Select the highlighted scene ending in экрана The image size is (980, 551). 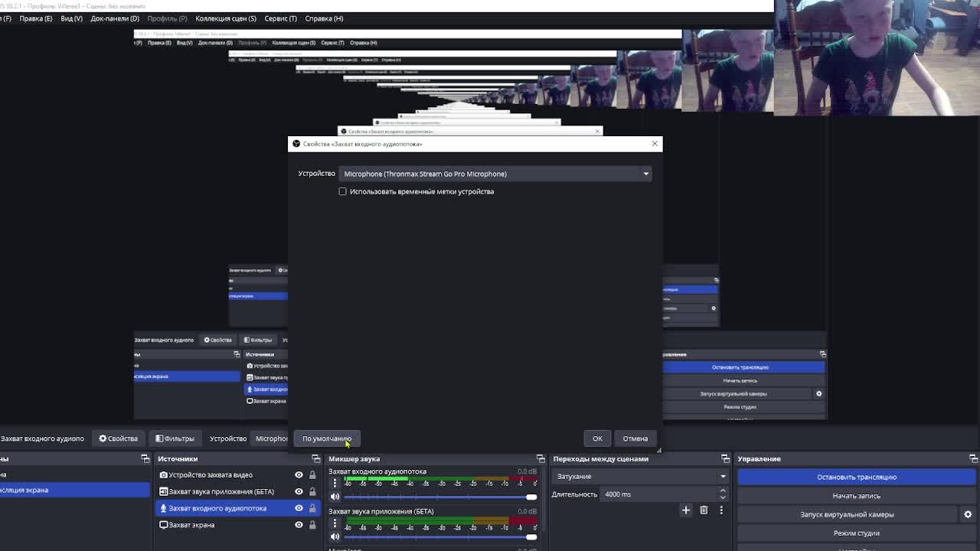pyautogui.click(x=75, y=490)
